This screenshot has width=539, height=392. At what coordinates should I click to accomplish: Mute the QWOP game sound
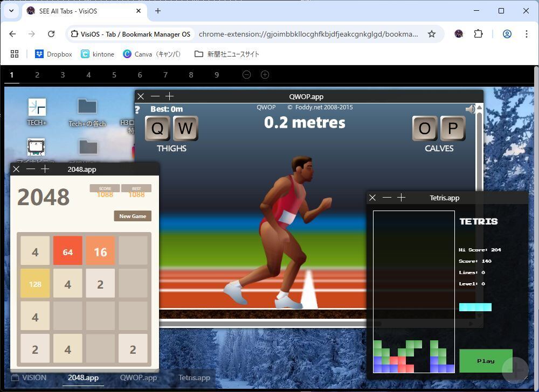click(x=470, y=109)
